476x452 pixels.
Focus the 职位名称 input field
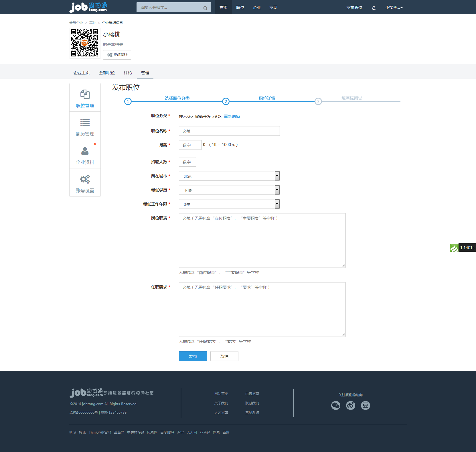pyautogui.click(x=229, y=131)
